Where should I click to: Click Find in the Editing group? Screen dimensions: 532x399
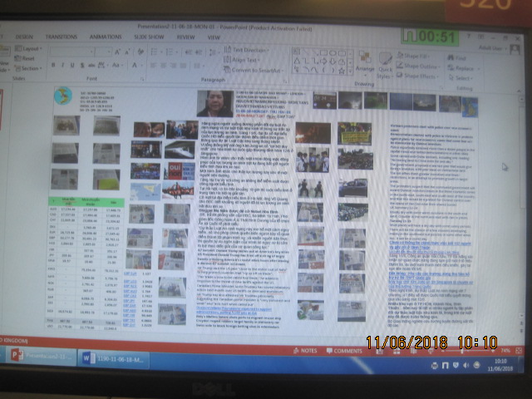tap(456, 58)
